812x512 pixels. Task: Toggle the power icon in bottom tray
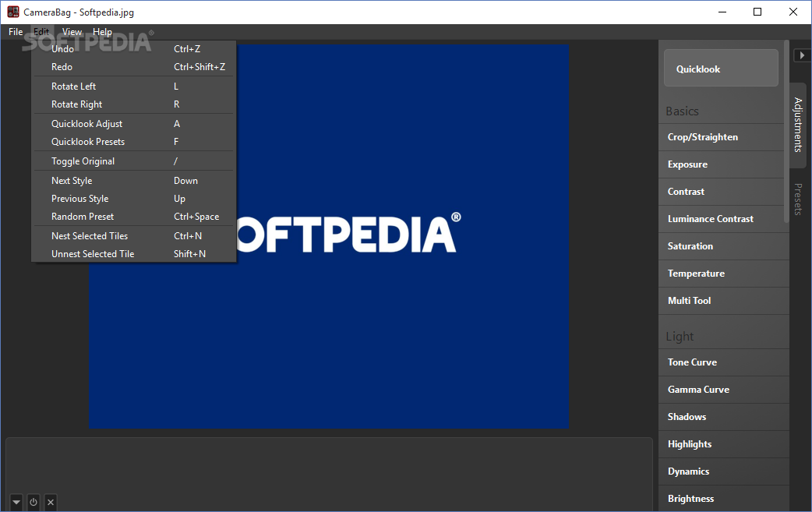tap(34, 502)
